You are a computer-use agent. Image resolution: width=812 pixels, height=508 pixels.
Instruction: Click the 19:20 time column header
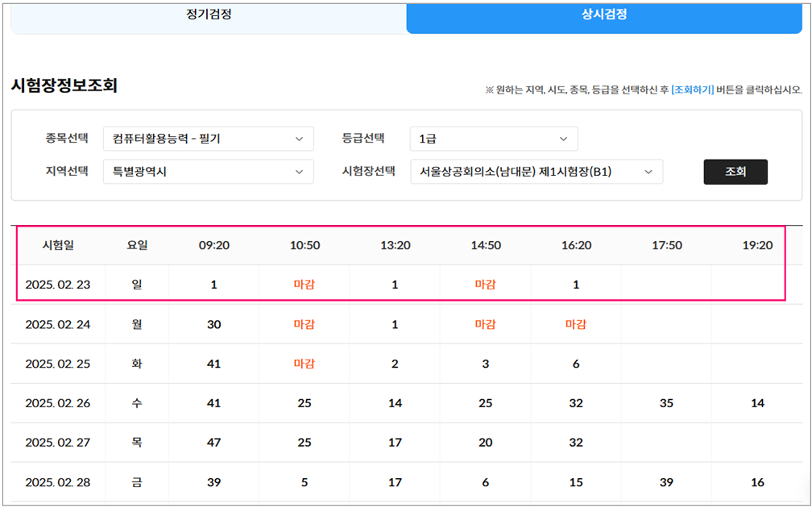click(x=757, y=245)
